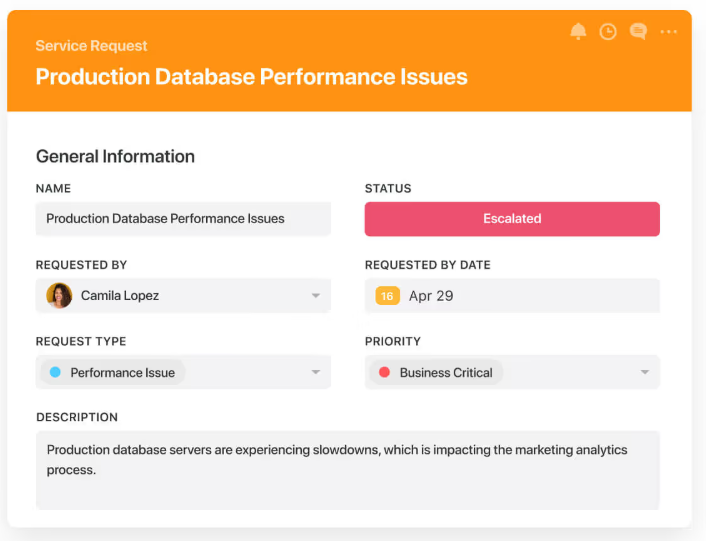Viewport: 706px width, 541px height.
Task: Click the orange header title text
Action: [x=251, y=77]
